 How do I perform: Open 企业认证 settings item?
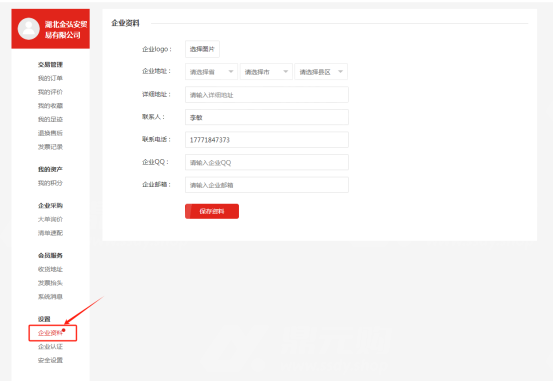click(x=50, y=347)
